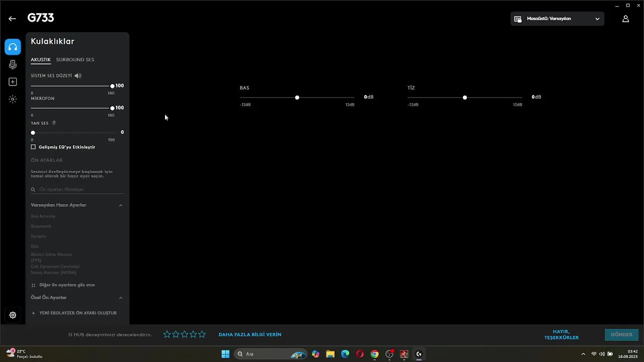Show hidden system tray icons
The image size is (644, 362).
pyautogui.click(x=583, y=354)
